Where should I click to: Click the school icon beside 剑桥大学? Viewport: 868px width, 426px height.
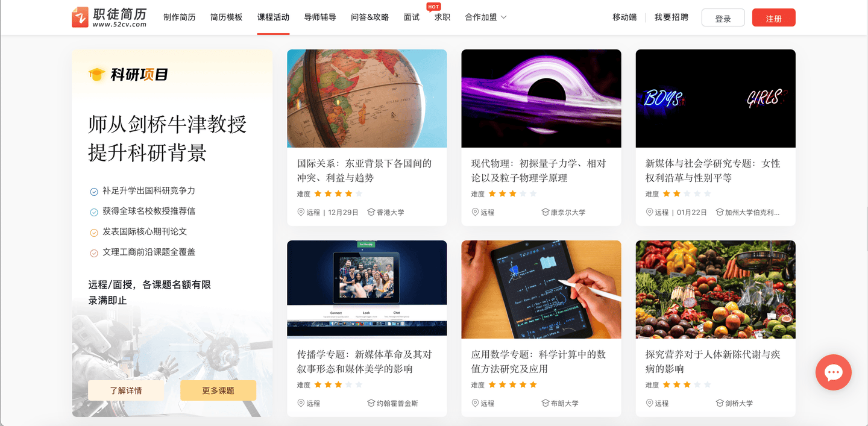click(720, 403)
